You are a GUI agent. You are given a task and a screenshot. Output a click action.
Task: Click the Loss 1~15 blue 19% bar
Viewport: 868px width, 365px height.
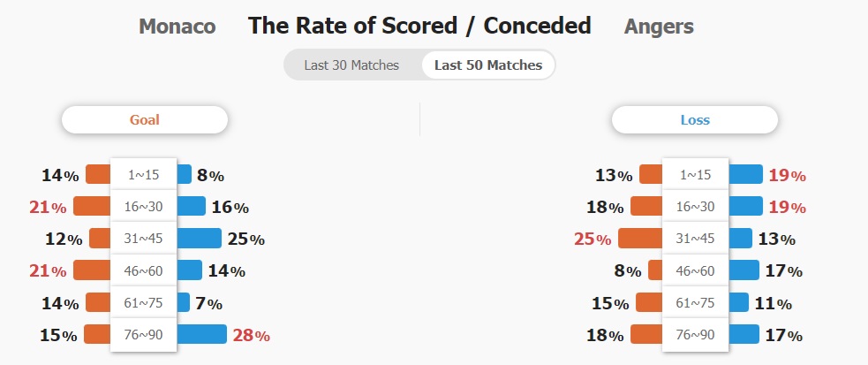pos(745,174)
